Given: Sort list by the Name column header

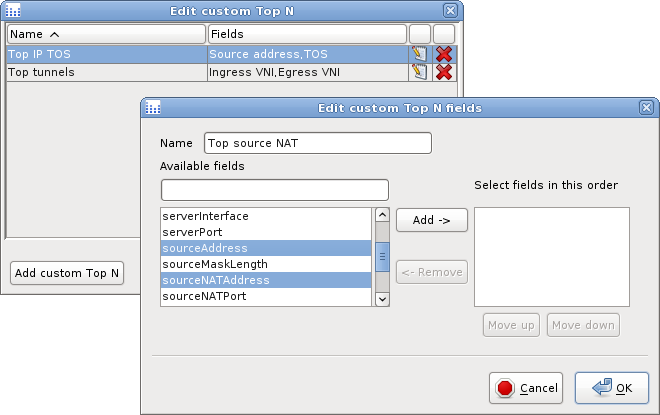Looking at the screenshot, I should (x=105, y=34).
